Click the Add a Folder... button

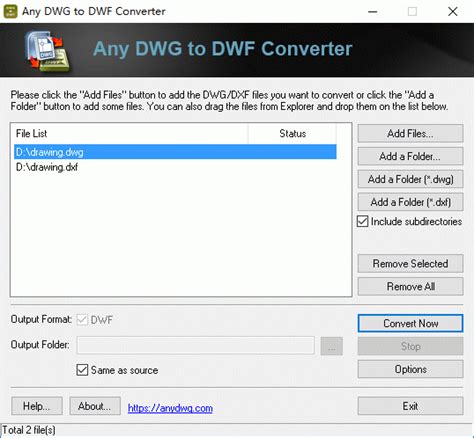click(x=410, y=156)
